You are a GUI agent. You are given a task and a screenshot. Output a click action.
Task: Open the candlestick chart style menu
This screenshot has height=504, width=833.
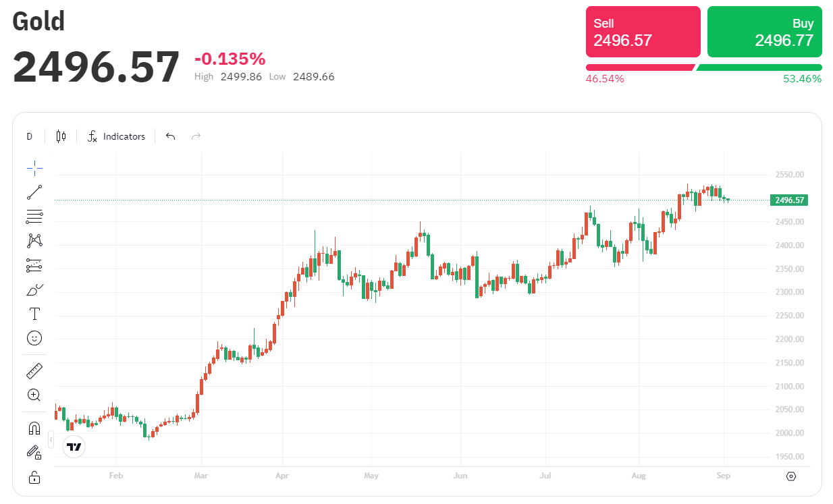61,136
